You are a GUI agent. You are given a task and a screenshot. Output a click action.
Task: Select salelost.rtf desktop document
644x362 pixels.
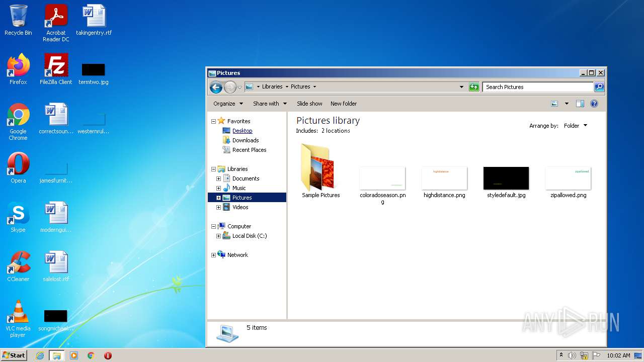(56, 266)
